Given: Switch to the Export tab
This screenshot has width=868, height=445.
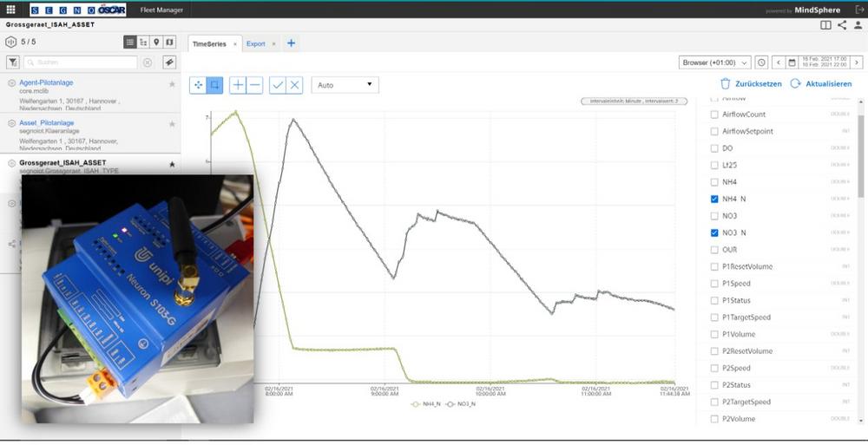Looking at the screenshot, I should pos(256,43).
